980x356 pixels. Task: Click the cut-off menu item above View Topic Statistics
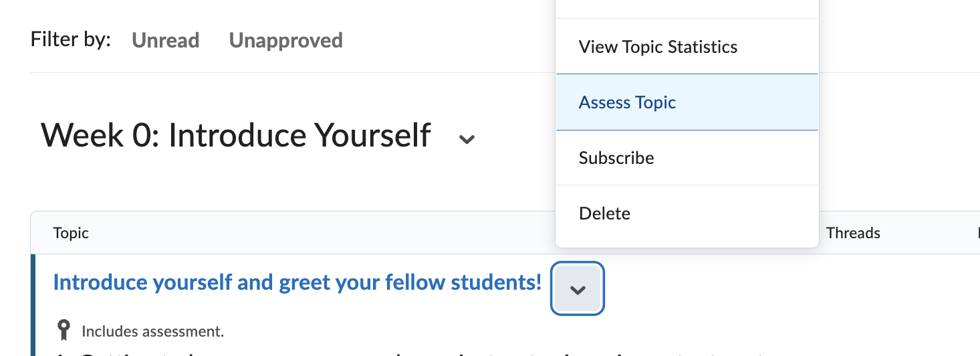[x=687, y=8]
